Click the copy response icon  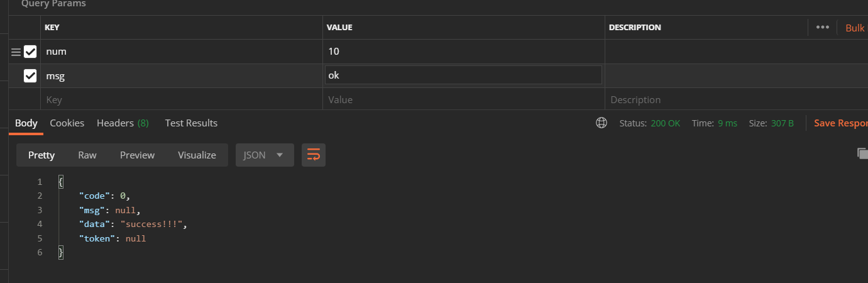click(862, 153)
